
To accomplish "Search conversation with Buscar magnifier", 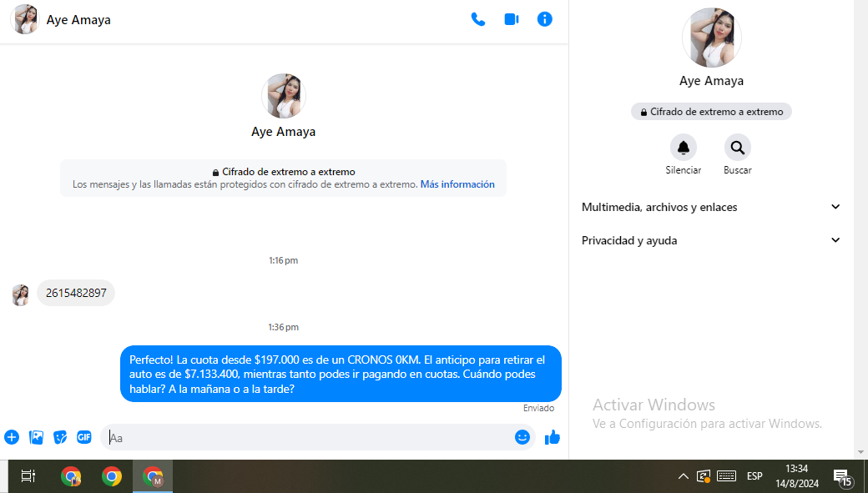I will [x=737, y=148].
